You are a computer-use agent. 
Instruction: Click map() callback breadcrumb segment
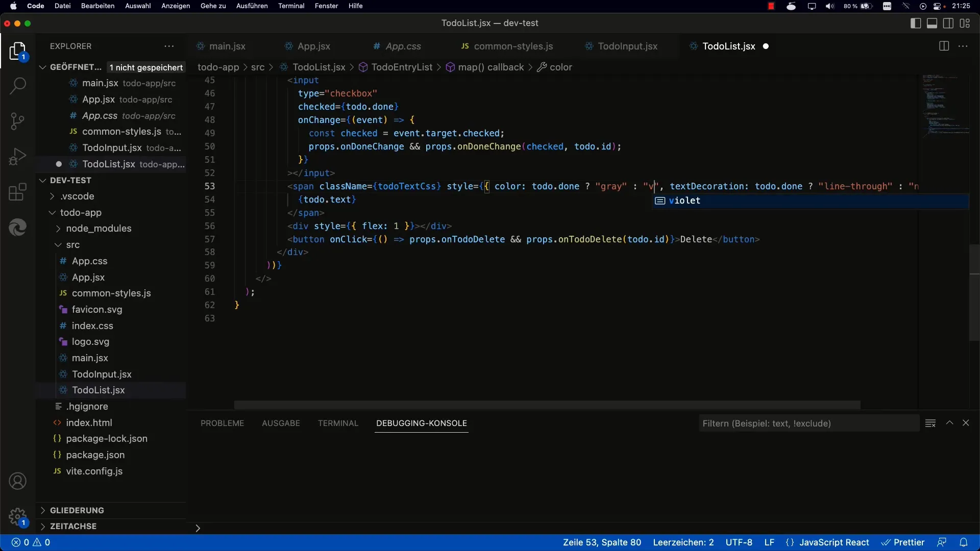coord(491,67)
